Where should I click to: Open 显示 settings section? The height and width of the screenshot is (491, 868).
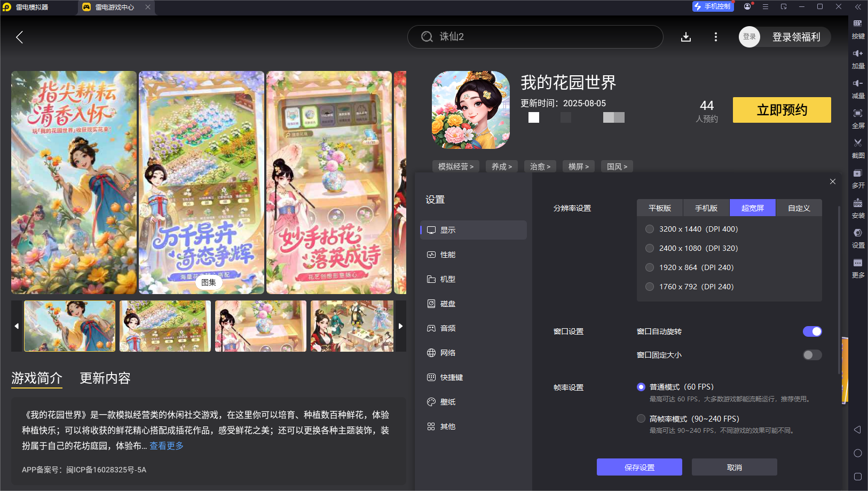[x=474, y=230]
